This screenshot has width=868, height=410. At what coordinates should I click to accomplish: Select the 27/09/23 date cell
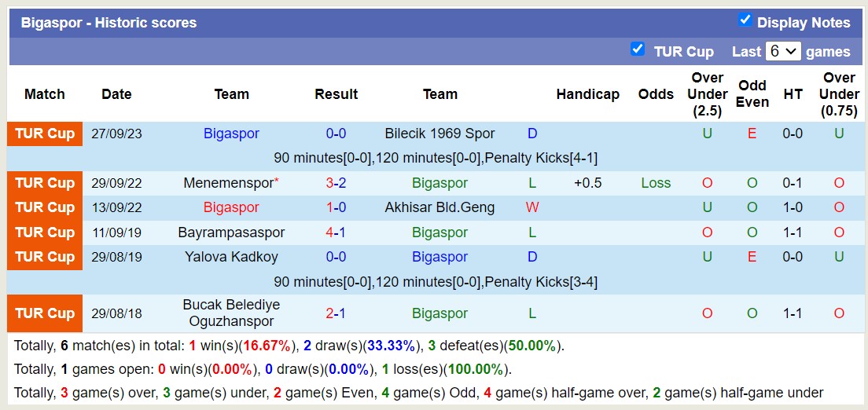click(117, 134)
